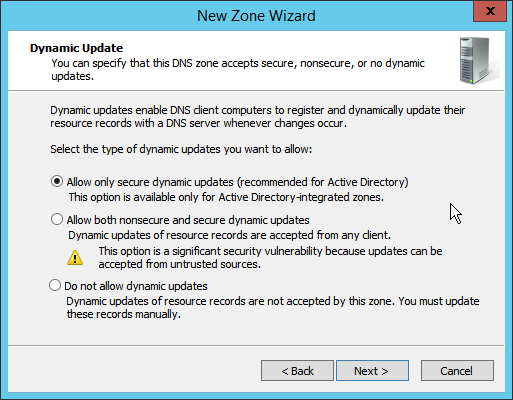This screenshot has width=513, height=400.
Task: Choose the 'Allow both nonsecure and secure' radio circle
Action: click(57, 219)
